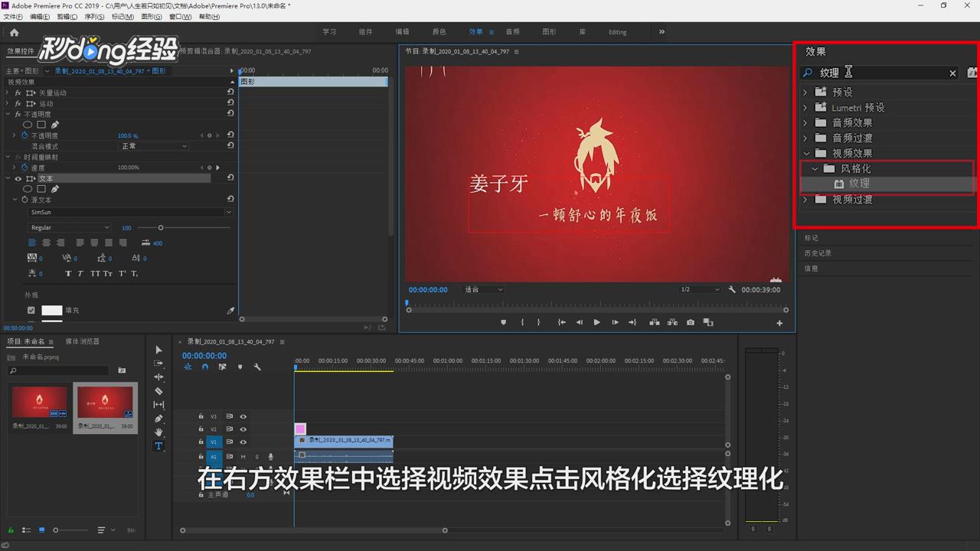Toggle lock on V3 track
This screenshot has height=551, width=980.
201,416
